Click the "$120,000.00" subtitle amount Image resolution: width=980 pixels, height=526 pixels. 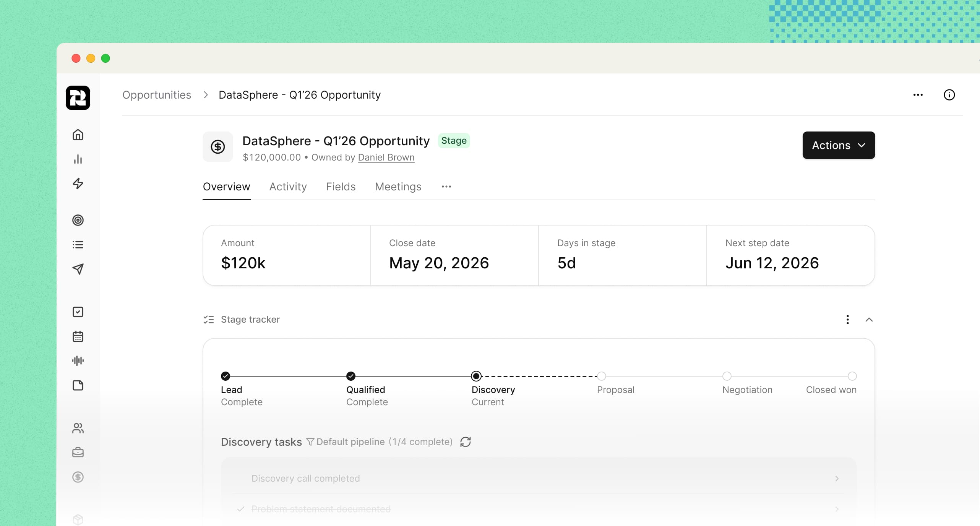click(272, 157)
